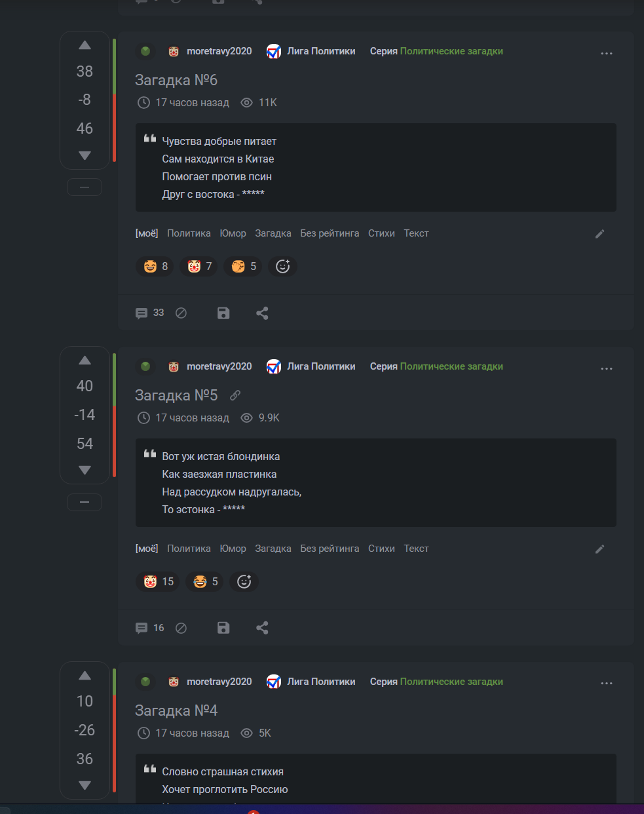Downvote the Загадка №5 post
Viewport: 644px width, 814px height.
click(x=85, y=470)
